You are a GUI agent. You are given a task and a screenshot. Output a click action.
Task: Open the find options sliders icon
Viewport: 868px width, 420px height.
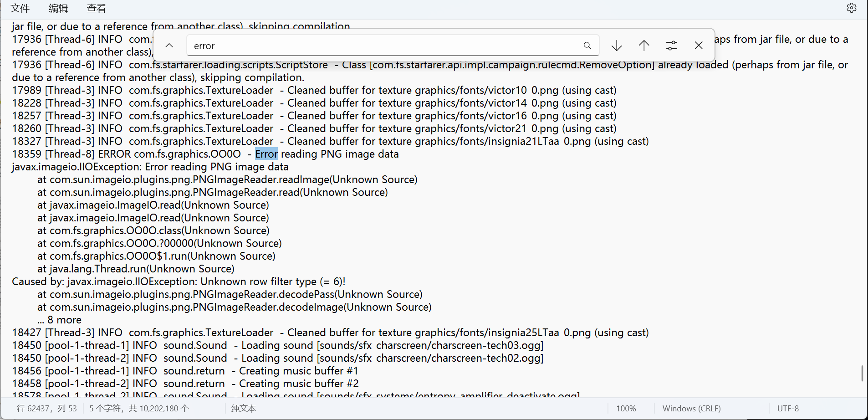point(671,46)
